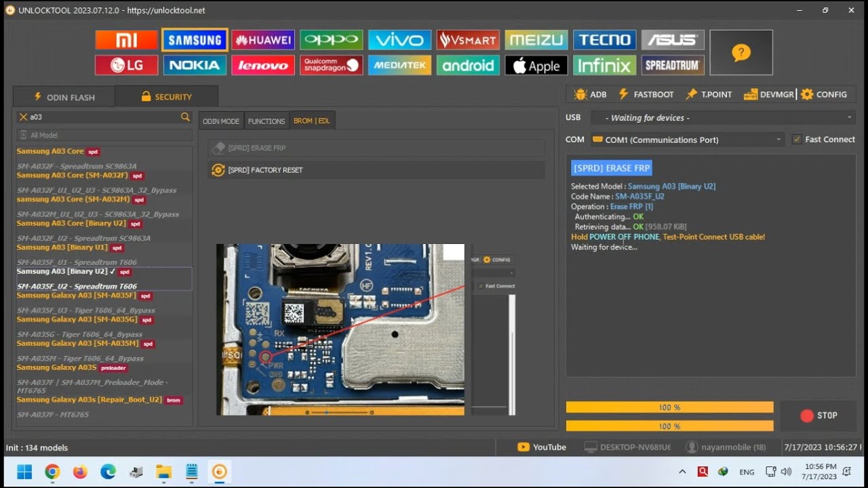Open Chrome from the taskbar
868x488 pixels.
coord(52,472)
